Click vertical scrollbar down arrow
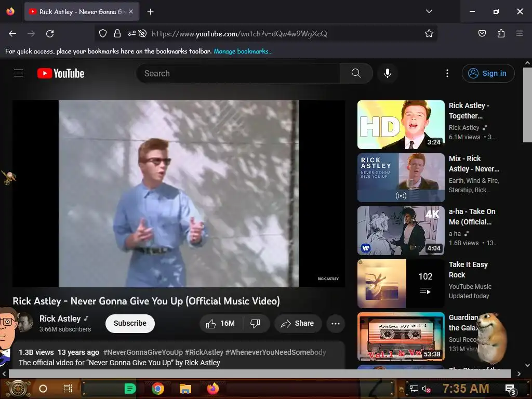532x399 pixels. [527, 365]
